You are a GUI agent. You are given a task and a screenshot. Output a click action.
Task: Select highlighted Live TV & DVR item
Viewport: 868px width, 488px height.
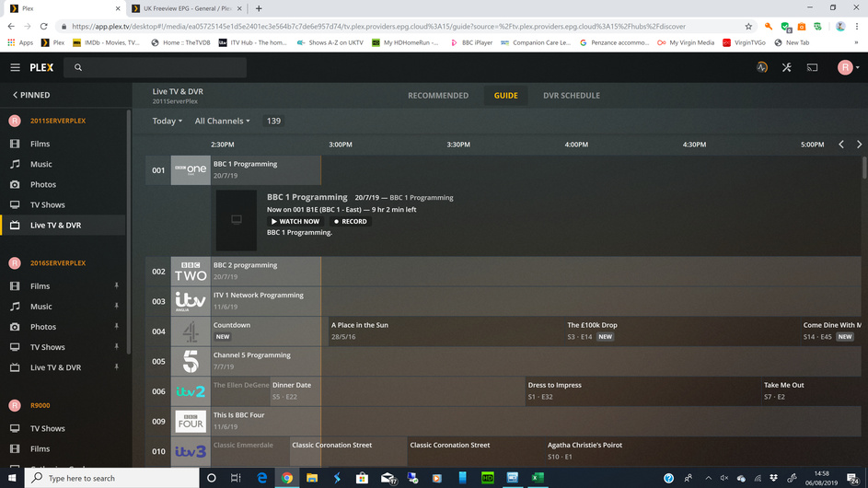pyautogui.click(x=64, y=225)
